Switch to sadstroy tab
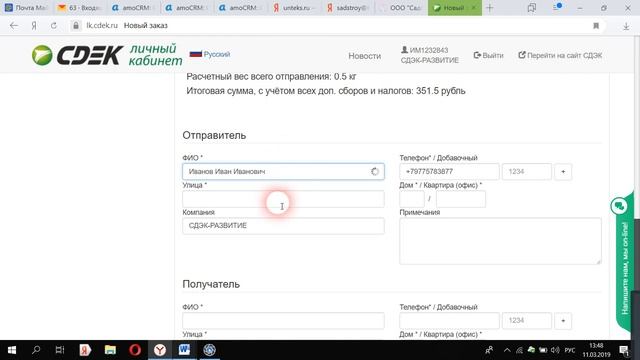640x360 pixels. click(x=348, y=8)
